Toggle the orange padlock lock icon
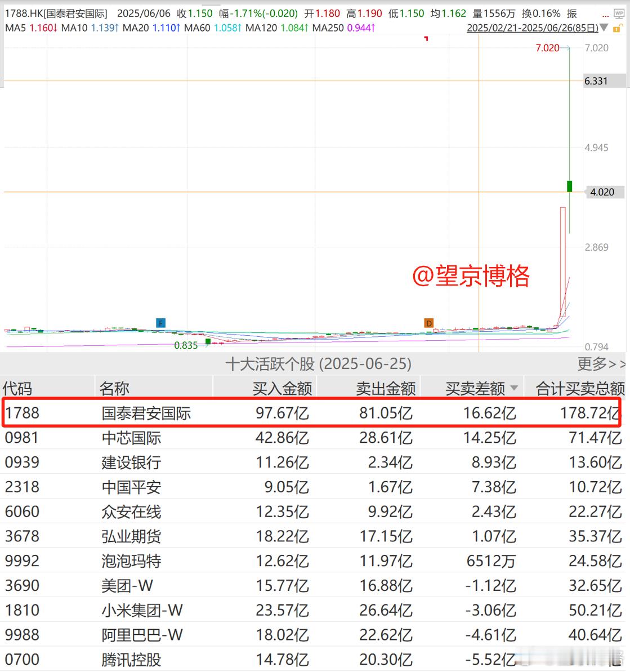Image resolution: width=630 pixels, height=672 pixels. (x=617, y=28)
